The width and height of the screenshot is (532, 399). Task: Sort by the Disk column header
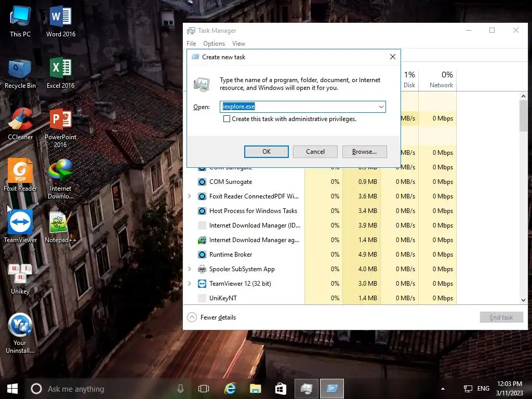click(x=409, y=79)
